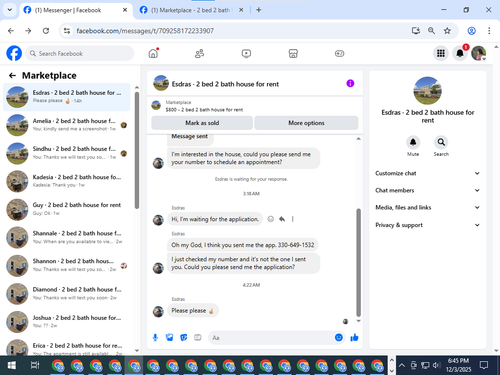Open Joshua conversation in list

point(67,322)
